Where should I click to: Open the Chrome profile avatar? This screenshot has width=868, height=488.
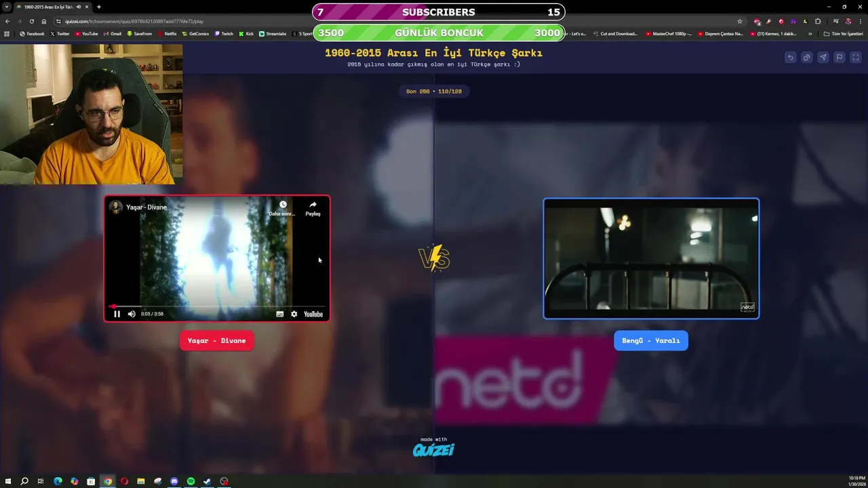[848, 21]
